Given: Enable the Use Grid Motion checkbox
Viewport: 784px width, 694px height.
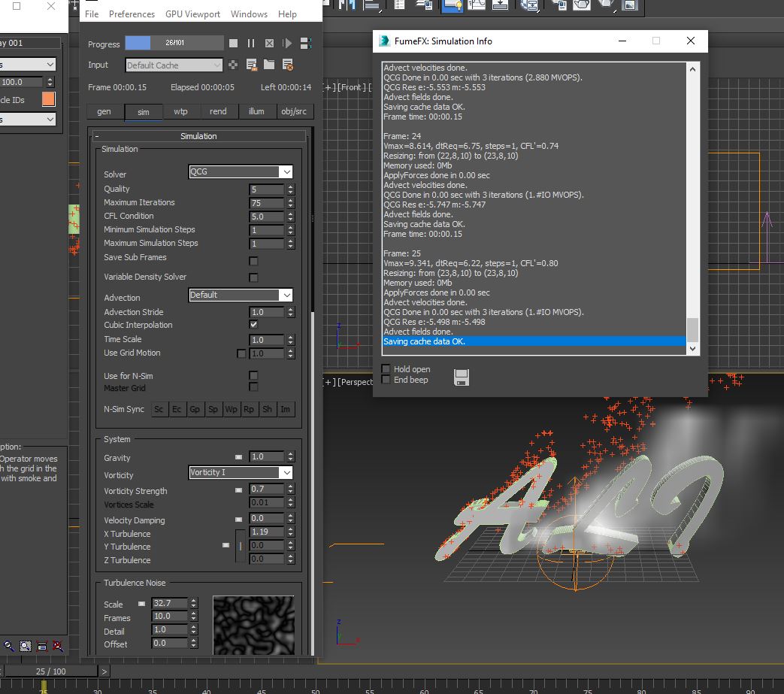Looking at the screenshot, I should (x=241, y=353).
